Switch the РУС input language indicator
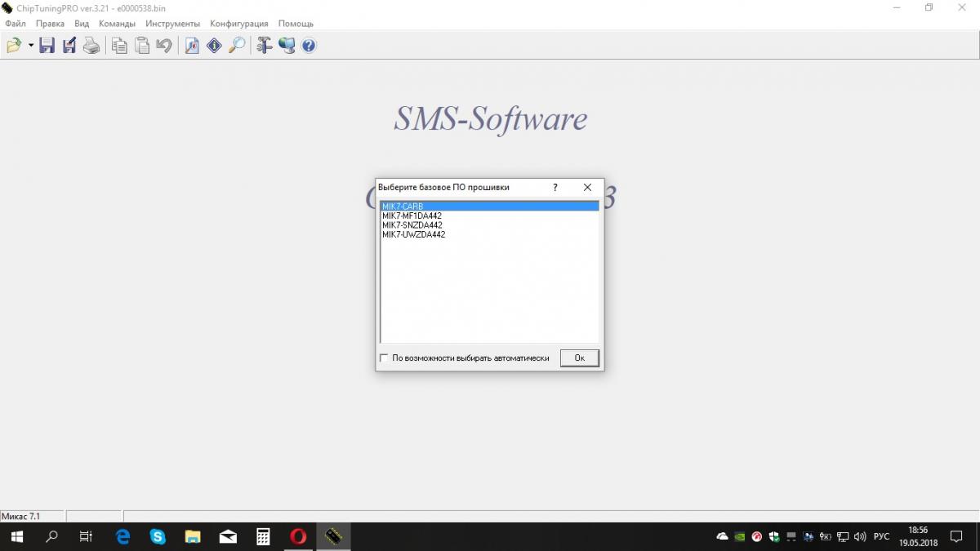This screenshot has height=551, width=980. click(881, 536)
